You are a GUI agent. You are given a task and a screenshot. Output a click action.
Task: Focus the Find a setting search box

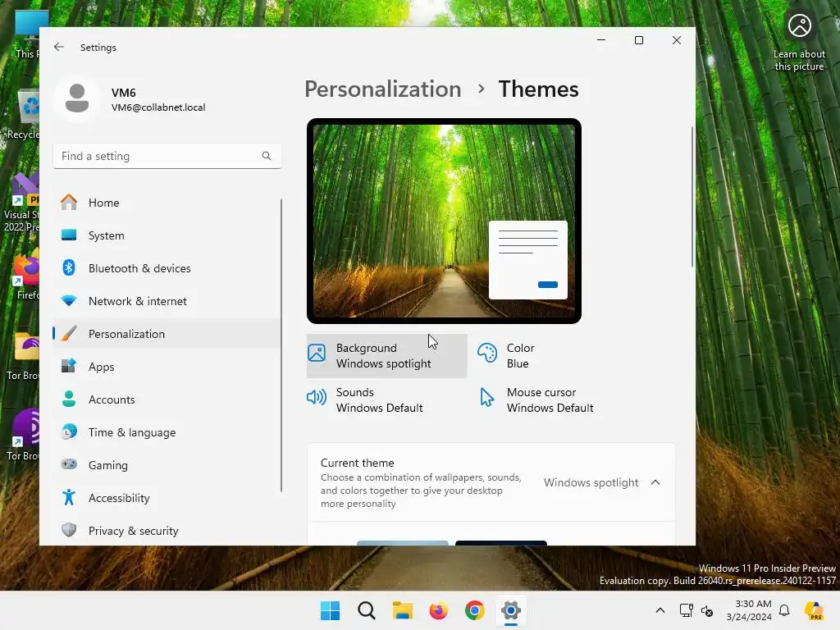167,156
